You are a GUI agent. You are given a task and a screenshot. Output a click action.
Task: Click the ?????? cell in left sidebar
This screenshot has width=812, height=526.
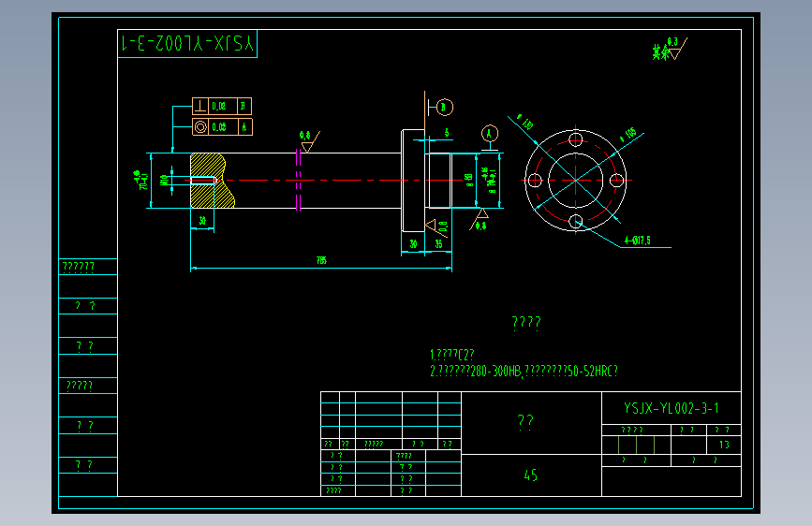[88, 267]
